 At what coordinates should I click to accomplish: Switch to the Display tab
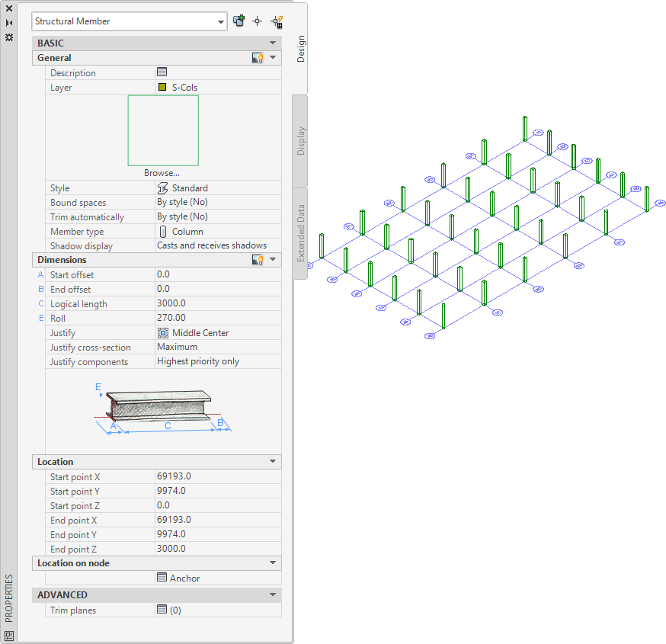coord(300,140)
